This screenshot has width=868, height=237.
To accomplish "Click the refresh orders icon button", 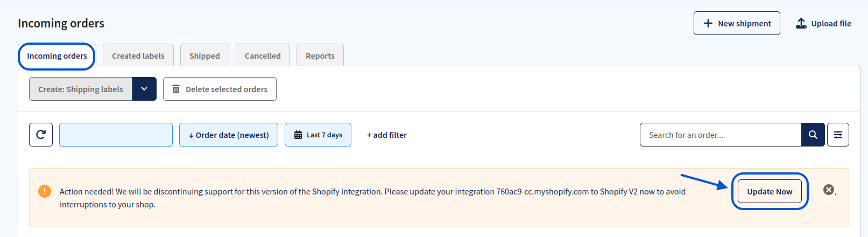I will click(41, 135).
